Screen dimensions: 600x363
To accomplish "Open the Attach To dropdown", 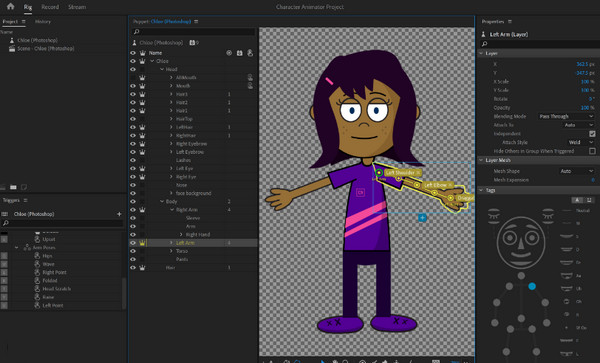I will click(x=578, y=125).
